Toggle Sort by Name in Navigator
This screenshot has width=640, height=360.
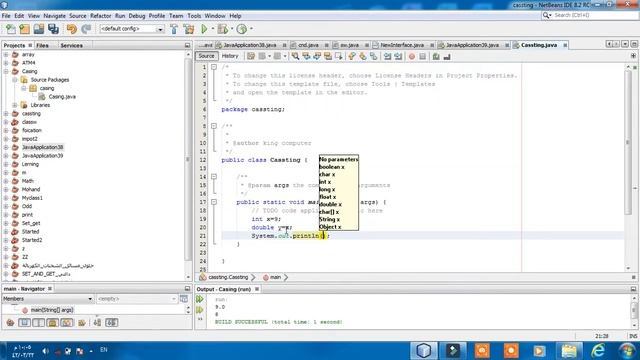(97, 323)
